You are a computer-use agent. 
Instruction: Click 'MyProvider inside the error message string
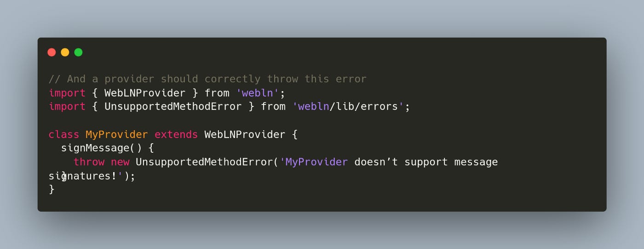tap(314, 162)
